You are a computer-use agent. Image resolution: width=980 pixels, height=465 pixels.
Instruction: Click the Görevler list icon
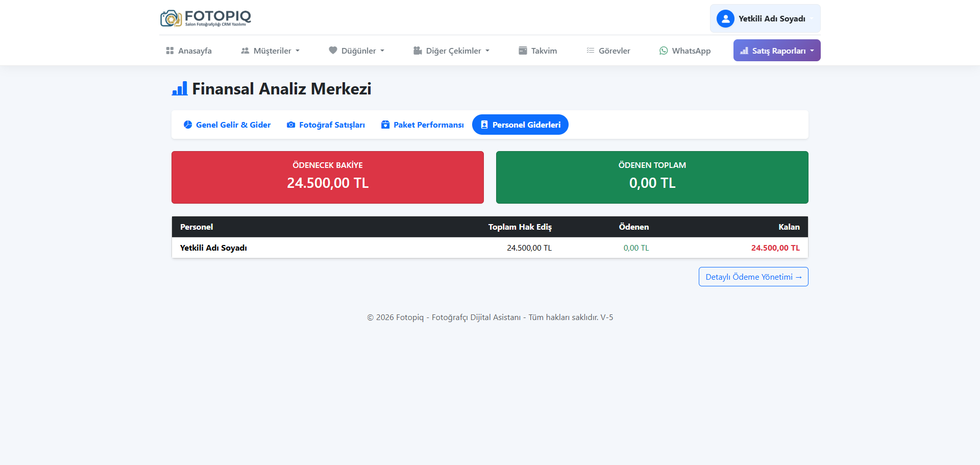click(591, 51)
